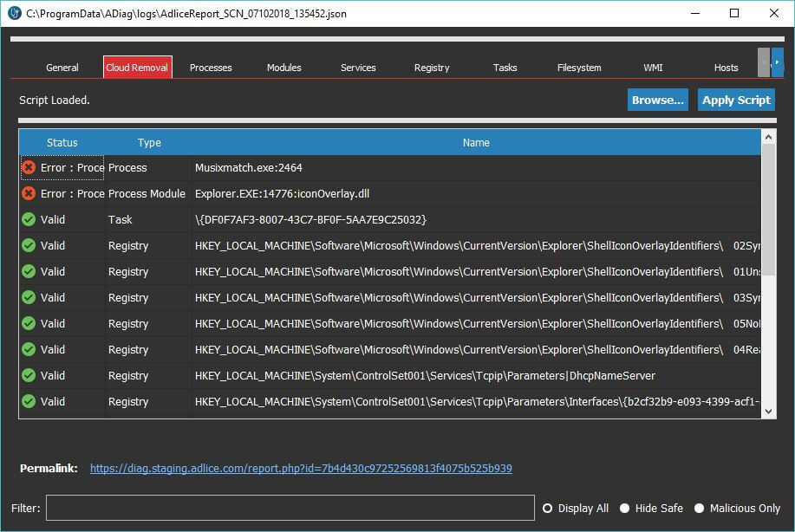Choose the Malicious Only radio option
795x532 pixels.
coord(699,509)
